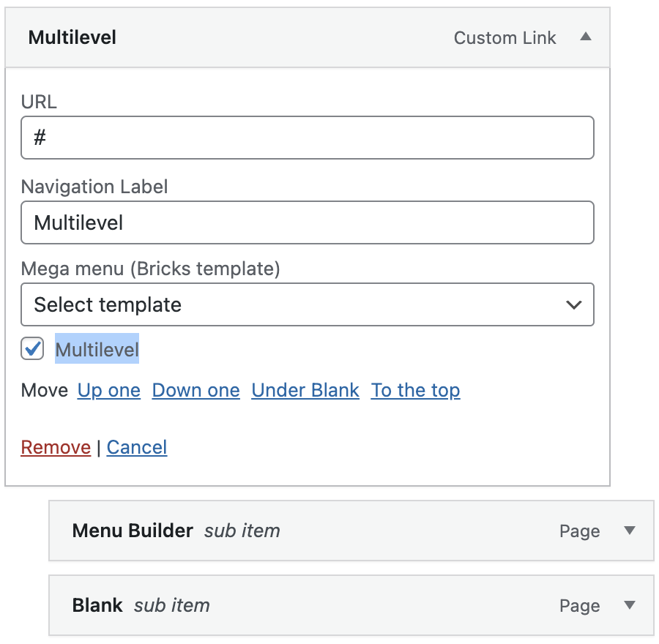Open the Mega menu template dropdown
The width and height of the screenshot is (659, 644).
pyautogui.click(x=307, y=304)
